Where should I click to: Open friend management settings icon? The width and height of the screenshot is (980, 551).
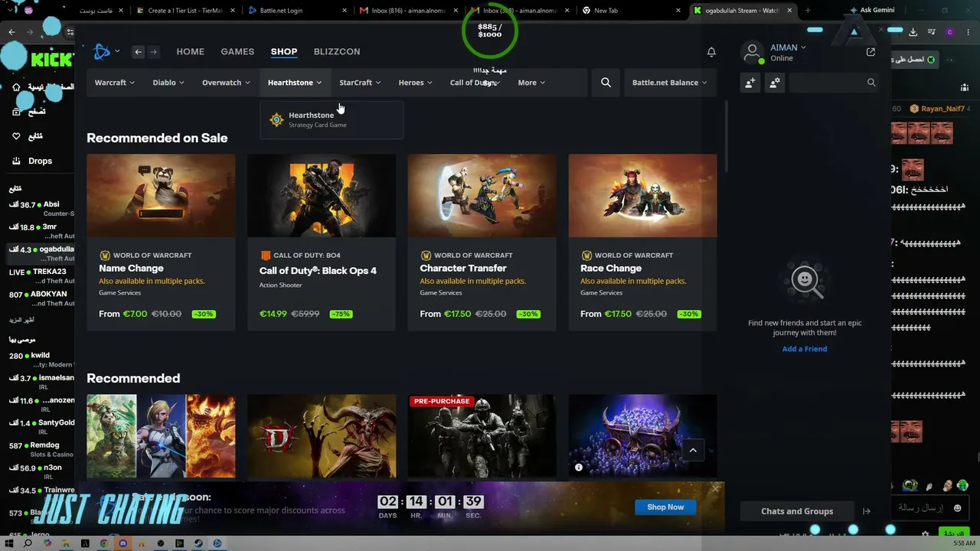[775, 83]
